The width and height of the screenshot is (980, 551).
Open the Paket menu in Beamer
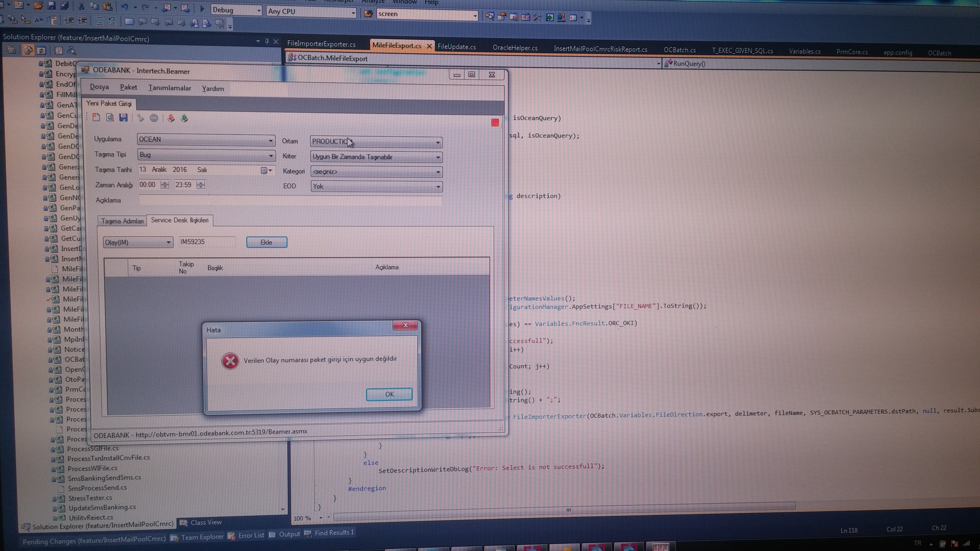click(x=129, y=87)
